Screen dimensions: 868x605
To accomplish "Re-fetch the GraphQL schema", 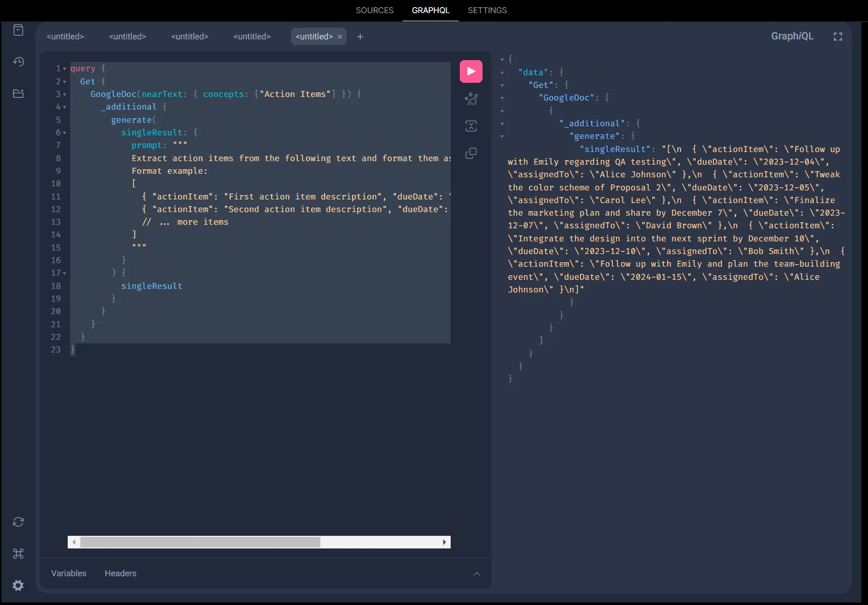I will tap(18, 522).
